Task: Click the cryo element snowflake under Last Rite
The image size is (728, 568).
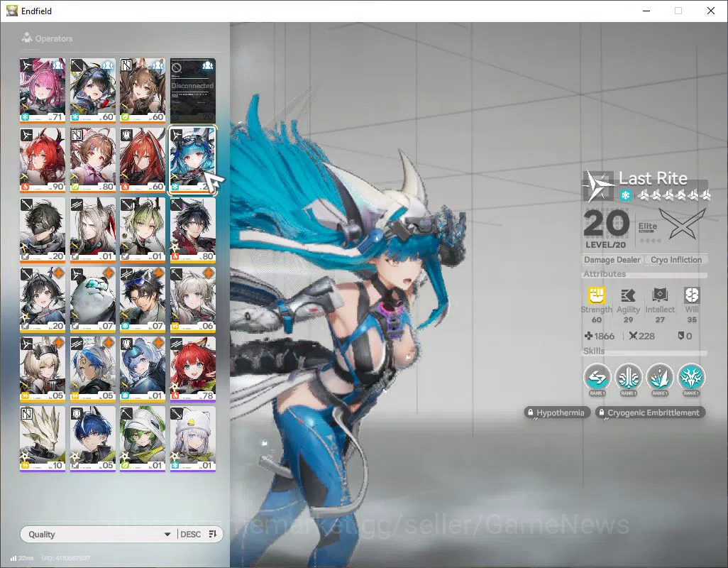Action: 625,195
